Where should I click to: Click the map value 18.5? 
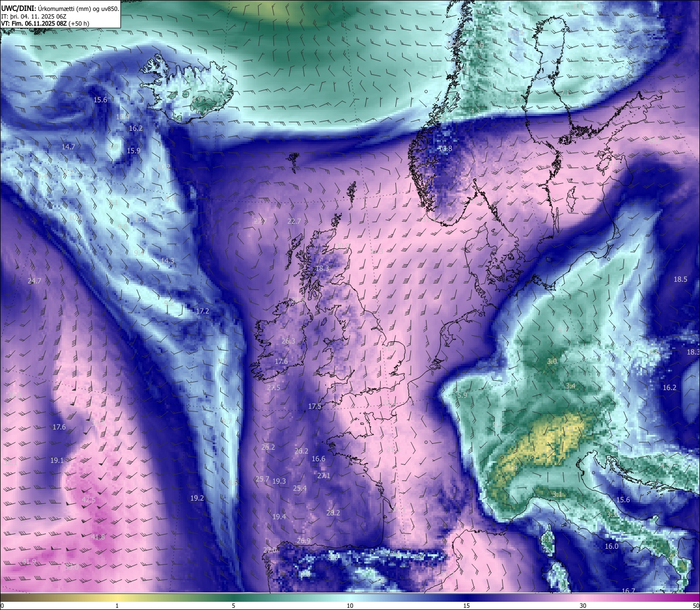coord(680,279)
